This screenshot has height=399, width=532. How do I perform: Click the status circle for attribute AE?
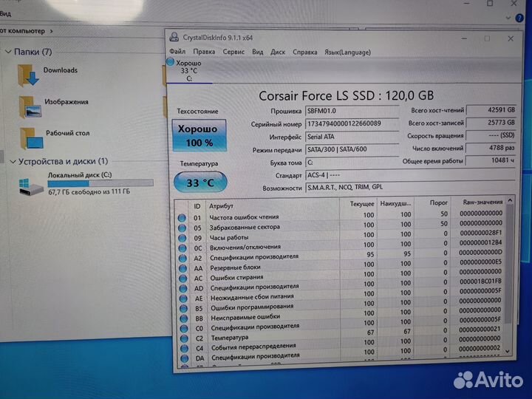click(183, 299)
